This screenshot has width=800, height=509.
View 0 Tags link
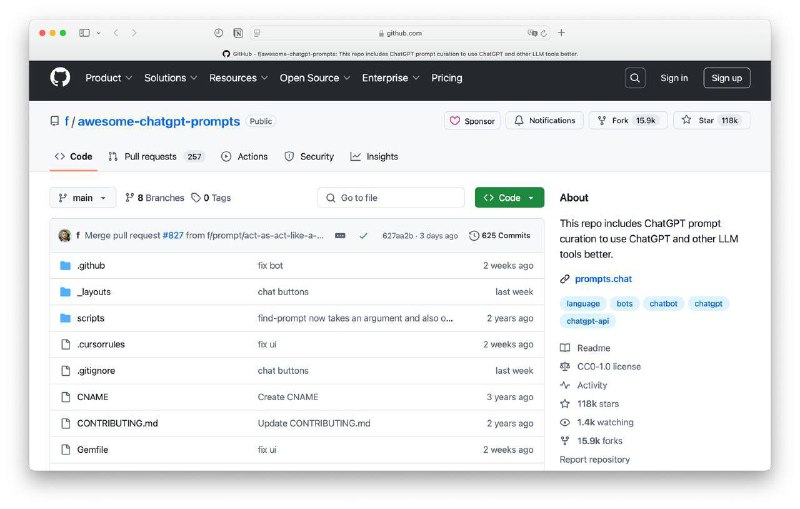pyautogui.click(x=211, y=198)
